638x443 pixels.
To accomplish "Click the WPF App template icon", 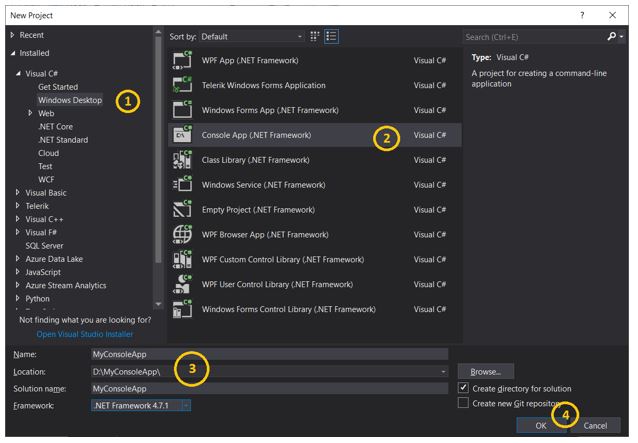I will 182,60.
